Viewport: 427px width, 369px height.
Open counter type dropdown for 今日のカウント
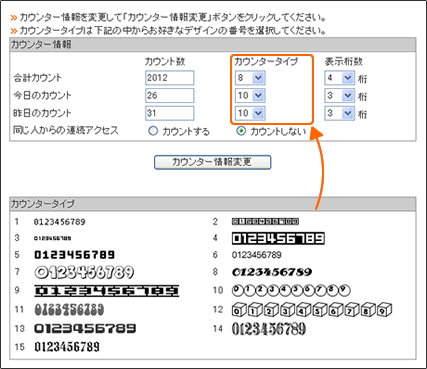(x=250, y=96)
